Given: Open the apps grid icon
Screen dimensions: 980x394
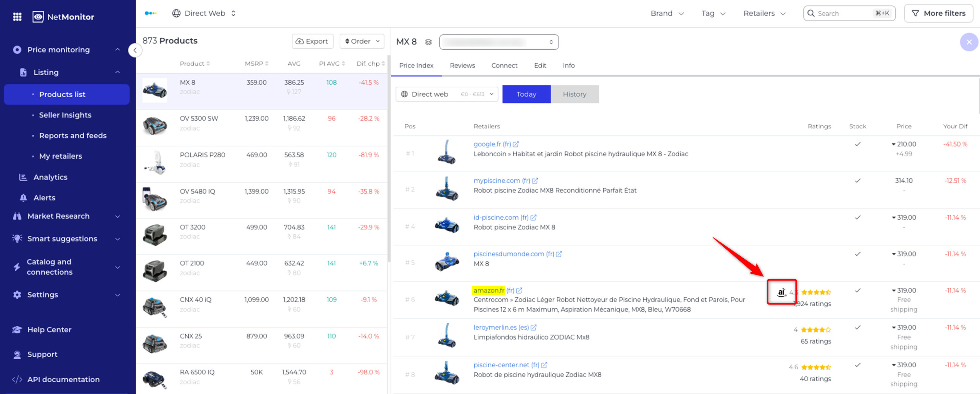Looking at the screenshot, I should coord(17,17).
